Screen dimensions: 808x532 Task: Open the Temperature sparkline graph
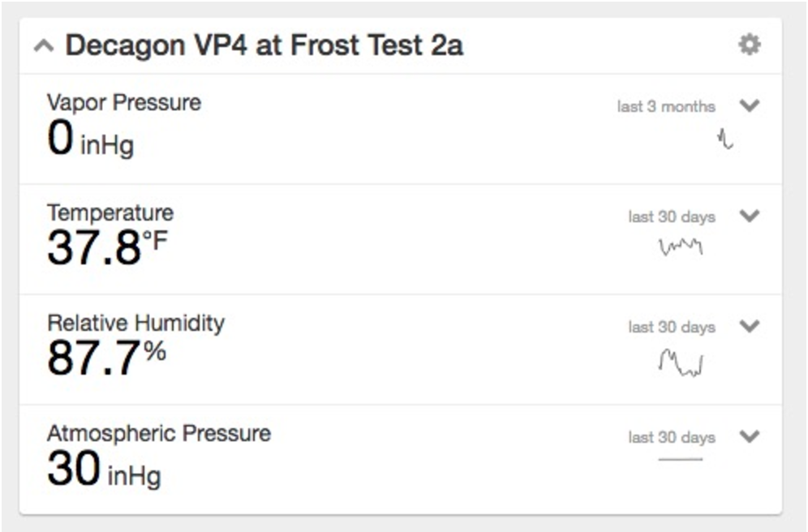point(680,246)
